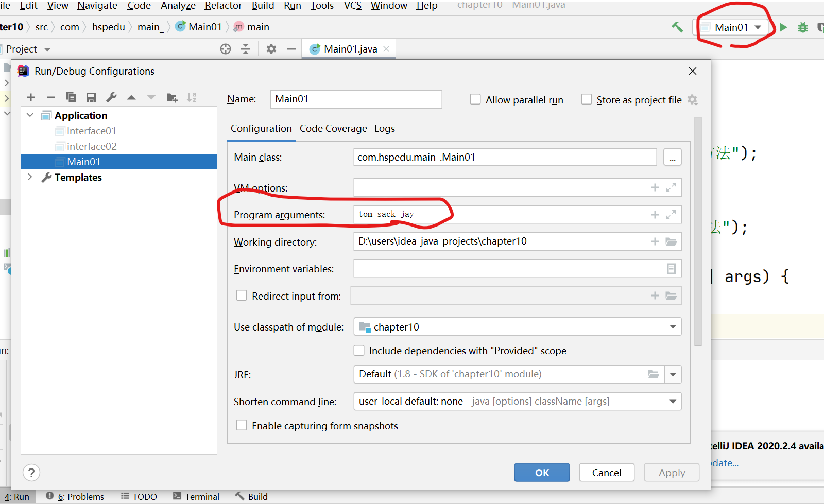Click the Save Configuration disk icon
Screen dimensions: 824x504
91,97
